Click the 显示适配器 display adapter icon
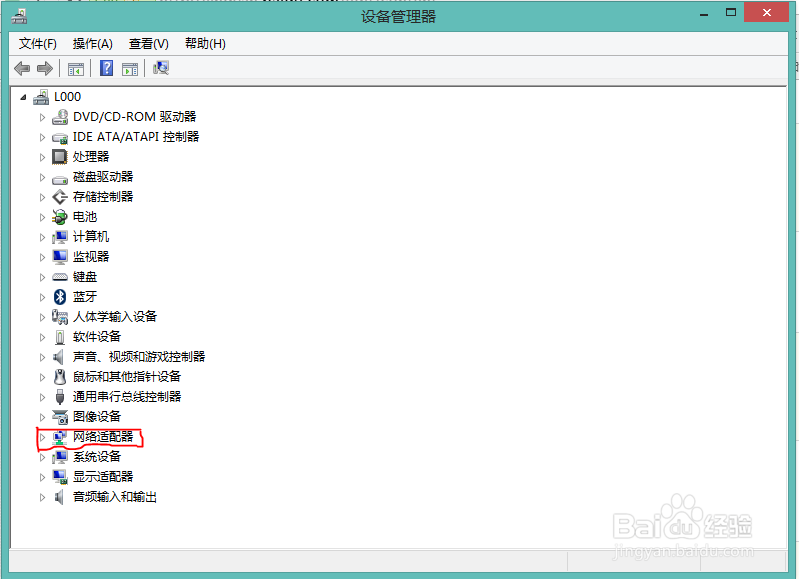Image resolution: width=799 pixels, height=579 pixels. pos(60,477)
